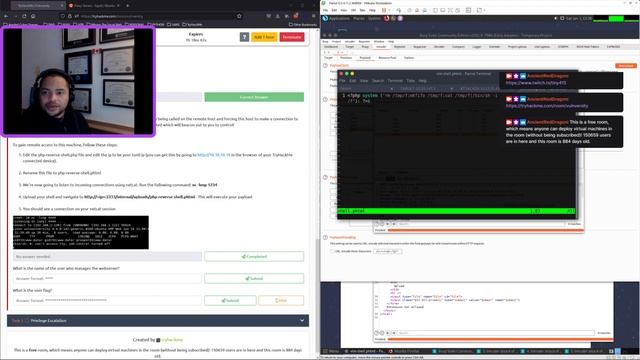Switch to second browser tab Burp Suite

[x=93, y=6]
